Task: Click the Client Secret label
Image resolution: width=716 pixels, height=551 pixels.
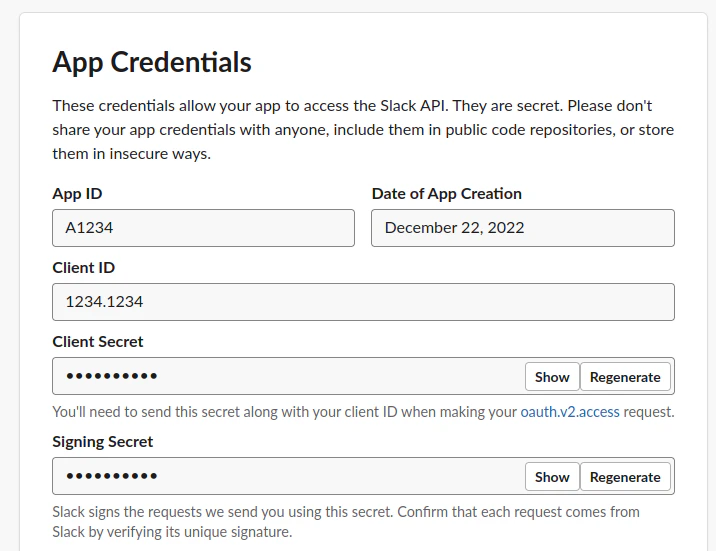Action: (98, 342)
